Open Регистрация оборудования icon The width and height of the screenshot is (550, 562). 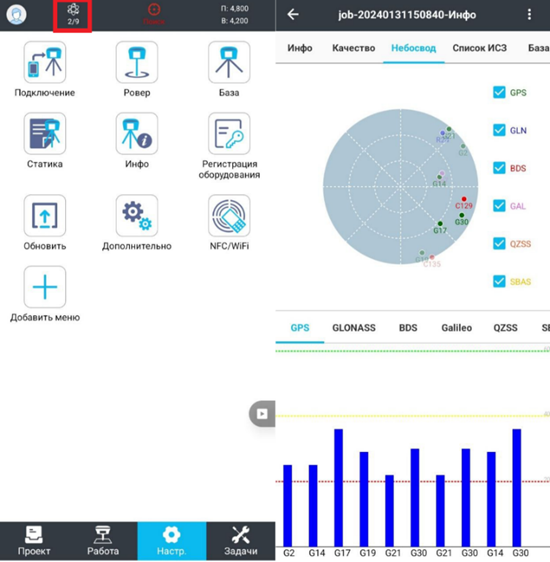point(229,133)
